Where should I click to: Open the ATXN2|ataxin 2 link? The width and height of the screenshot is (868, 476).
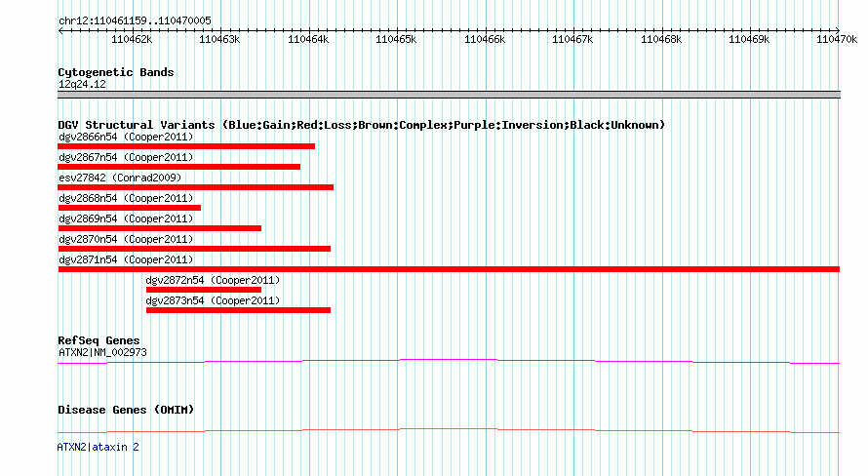click(98, 447)
